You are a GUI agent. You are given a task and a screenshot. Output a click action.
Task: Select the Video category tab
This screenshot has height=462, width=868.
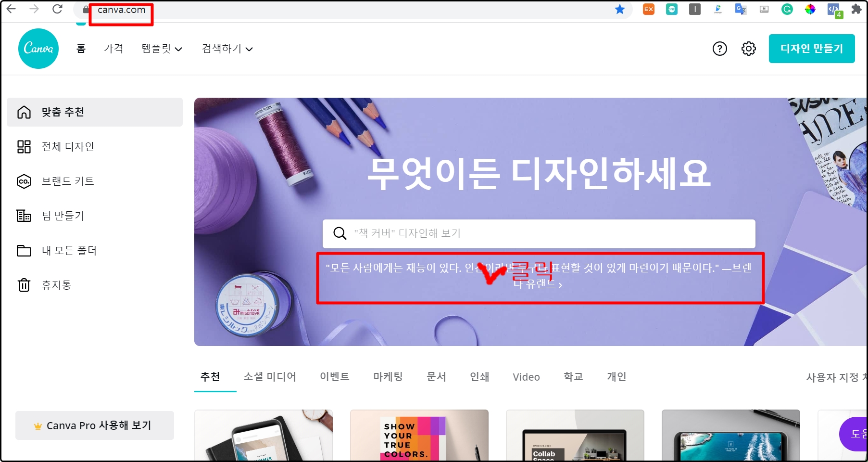click(x=526, y=377)
